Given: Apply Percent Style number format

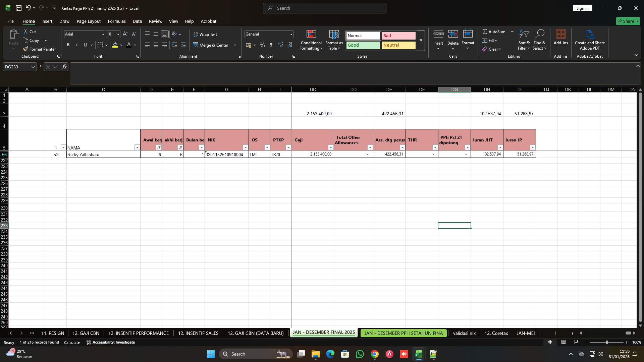Looking at the screenshot, I should pyautogui.click(x=262, y=45).
